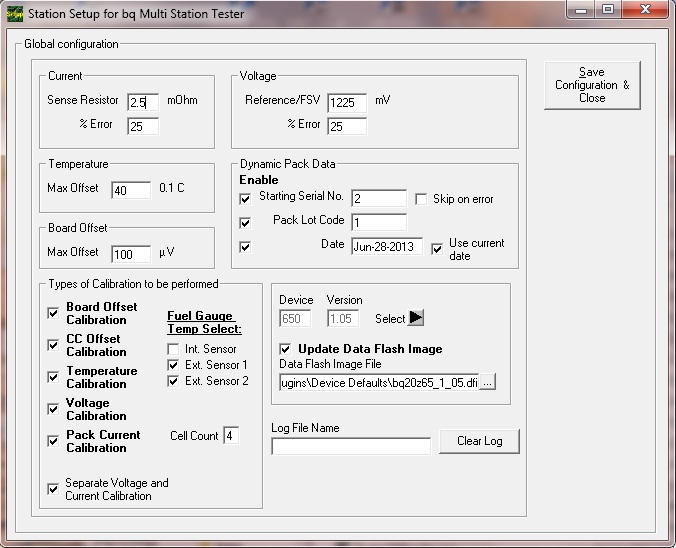
Task: Click the Log File Name field
Action: [351, 446]
